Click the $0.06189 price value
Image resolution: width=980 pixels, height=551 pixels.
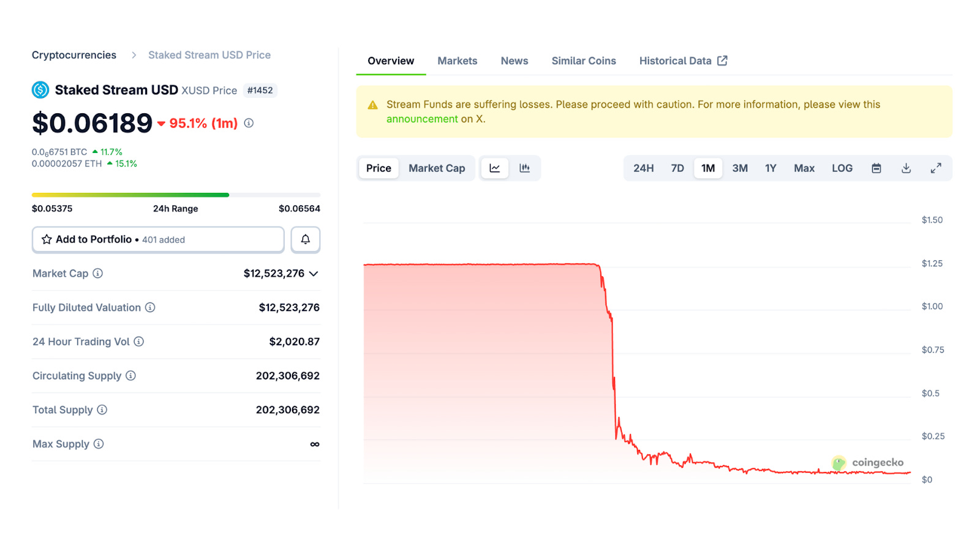click(x=92, y=123)
